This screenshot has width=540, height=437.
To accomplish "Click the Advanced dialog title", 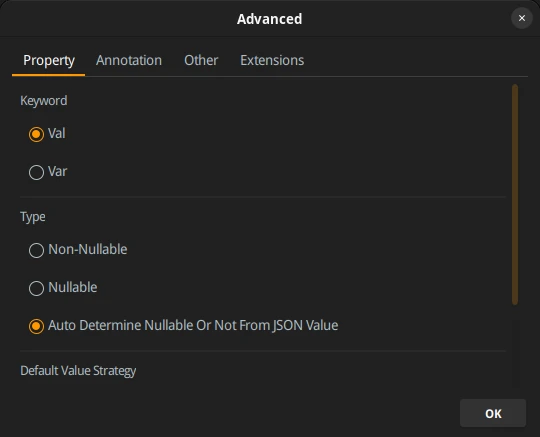I will (x=269, y=19).
